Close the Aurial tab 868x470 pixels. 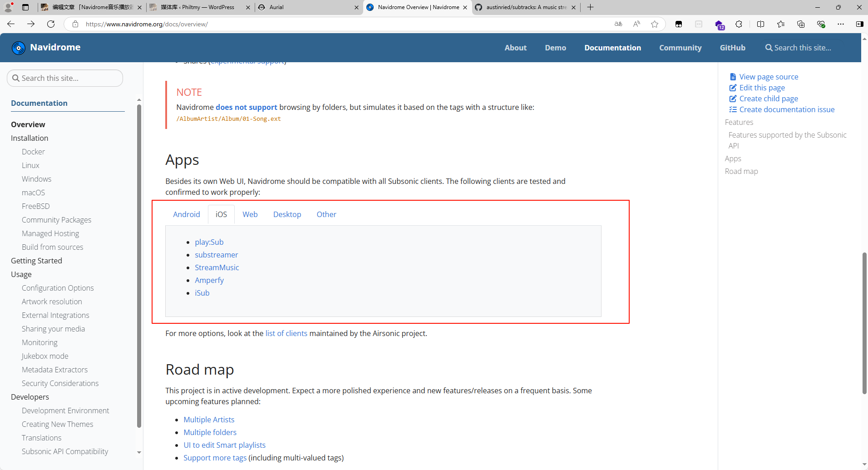pos(356,7)
